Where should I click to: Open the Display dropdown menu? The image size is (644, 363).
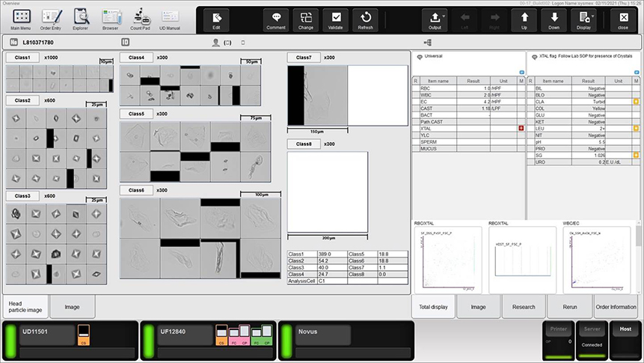[x=583, y=19]
